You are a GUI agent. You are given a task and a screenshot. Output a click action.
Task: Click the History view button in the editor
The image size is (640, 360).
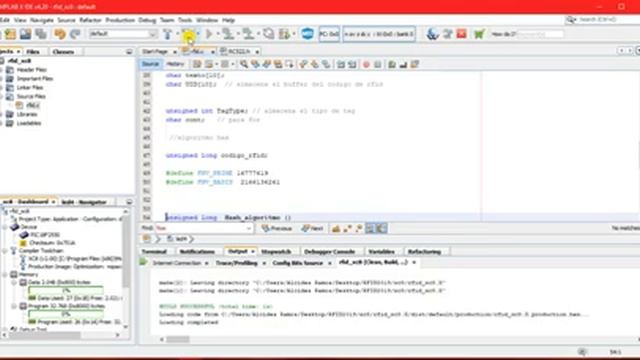(175, 64)
